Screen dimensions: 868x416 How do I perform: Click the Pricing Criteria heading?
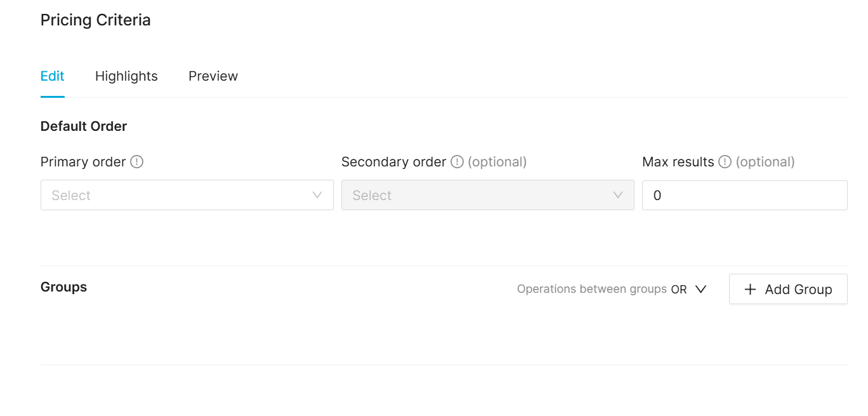[x=95, y=20]
